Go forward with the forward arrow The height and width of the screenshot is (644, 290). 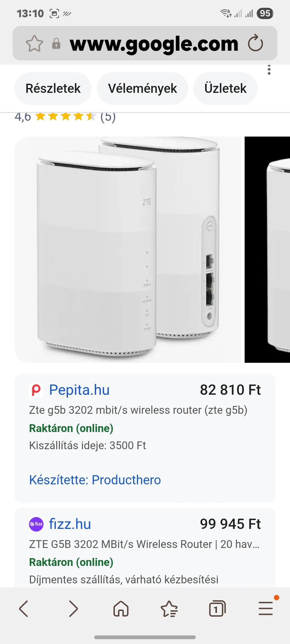(x=73, y=609)
